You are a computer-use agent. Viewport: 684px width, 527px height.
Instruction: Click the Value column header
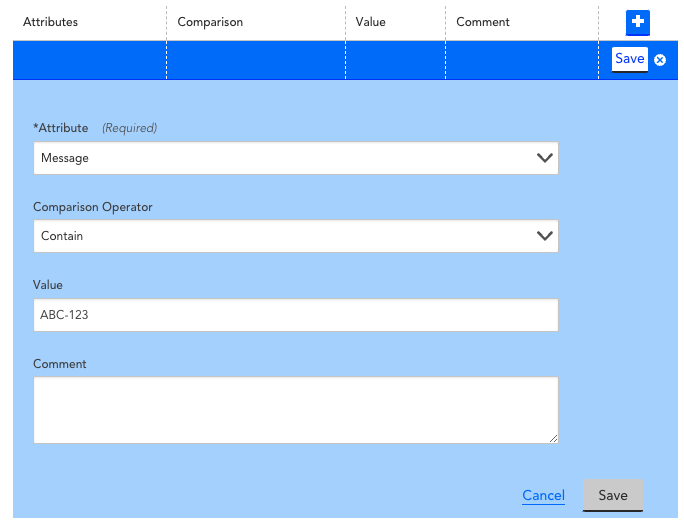tap(370, 22)
